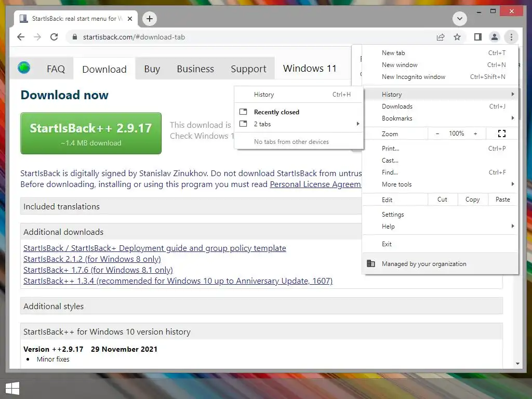Click the window icon beside 2 tabs
The height and width of the screenshot is (399, 532).
click(243, 124)
